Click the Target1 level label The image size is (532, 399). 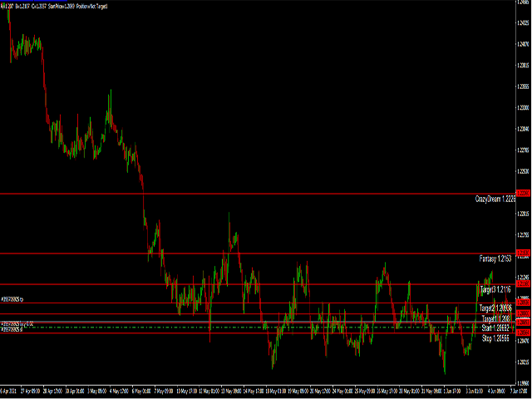pyautogui.click(x=497, y=318)
